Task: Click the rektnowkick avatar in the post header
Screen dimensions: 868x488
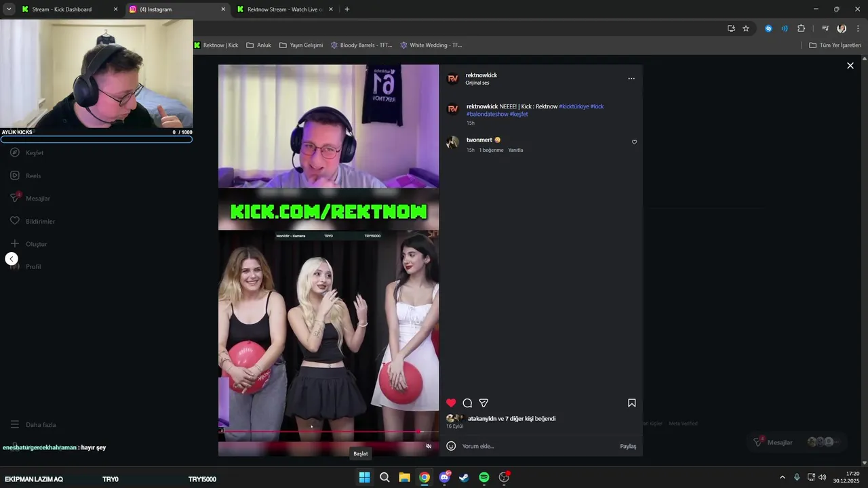Action: tap(452, 79)
